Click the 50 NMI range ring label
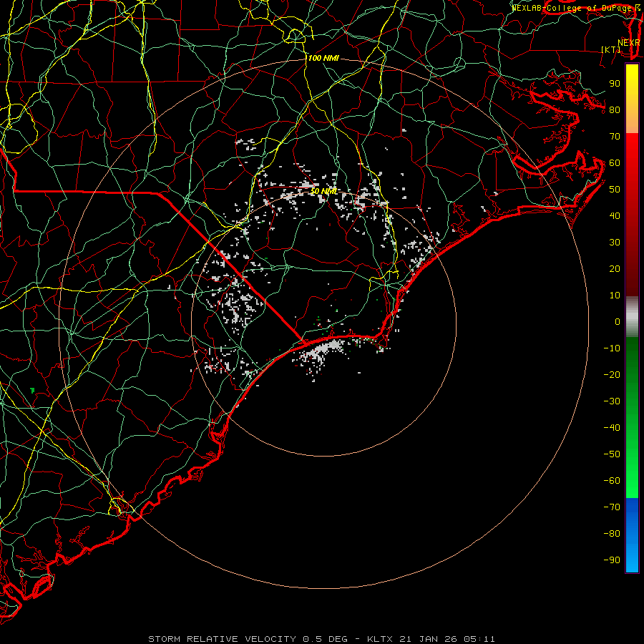The height and width of the screenshot is (644, 644). 323,191
